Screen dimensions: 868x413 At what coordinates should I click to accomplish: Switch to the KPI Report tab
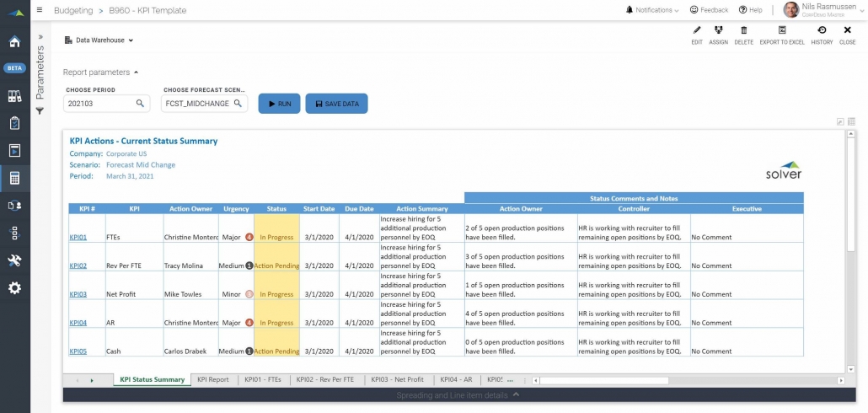pyautogui.click(x=212, y=380)
